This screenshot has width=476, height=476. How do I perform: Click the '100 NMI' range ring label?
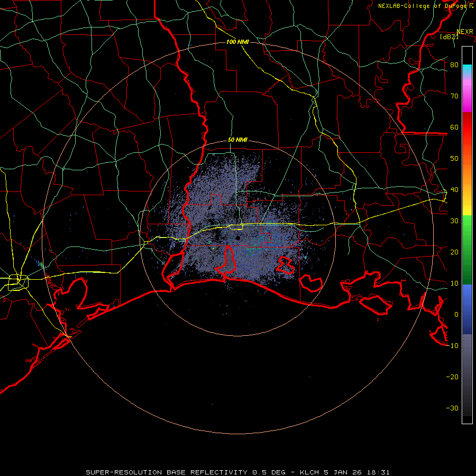coord(237,42)
